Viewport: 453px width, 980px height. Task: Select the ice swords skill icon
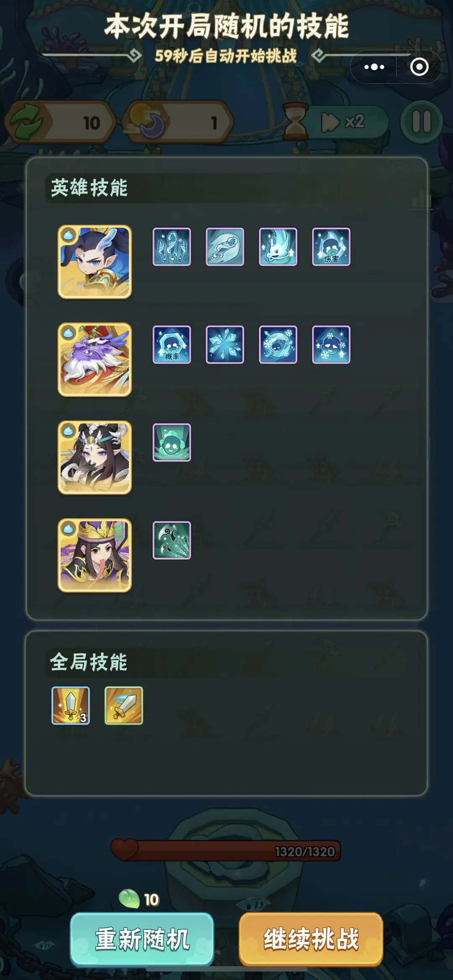172,247
